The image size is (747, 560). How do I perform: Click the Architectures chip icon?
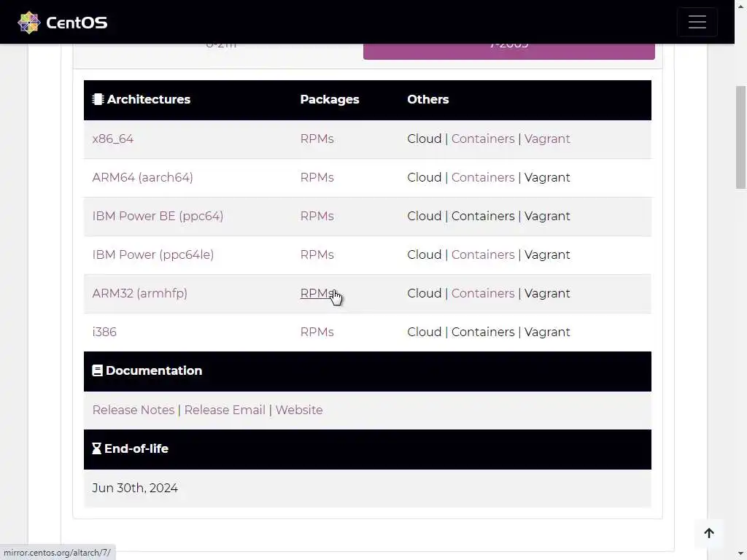tap(98, 99)
